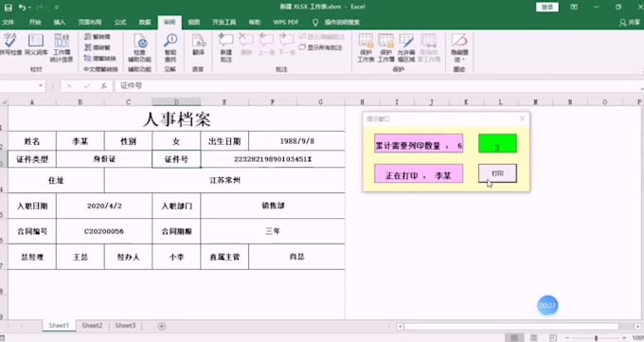This screenshot has height=342, width=644.
Task: Click the 下一条 next comment icon
Action: (287, 45)
